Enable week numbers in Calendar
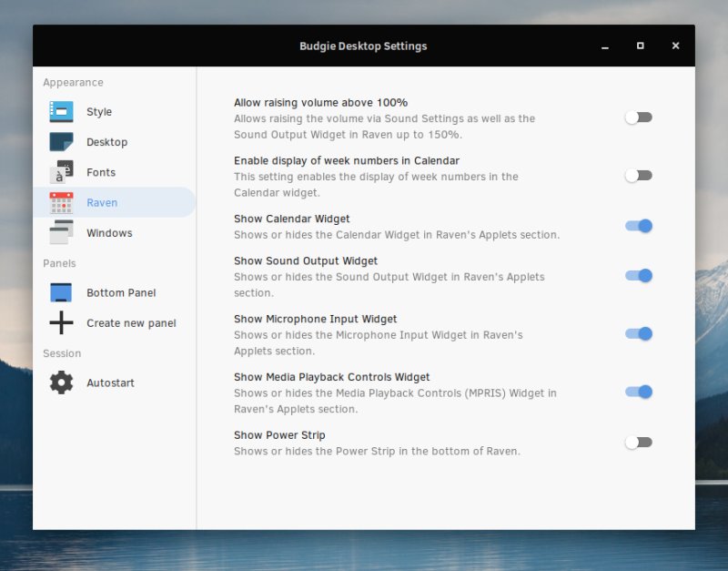This screenshot has width=728, height=571. click(x=640, y=175)
